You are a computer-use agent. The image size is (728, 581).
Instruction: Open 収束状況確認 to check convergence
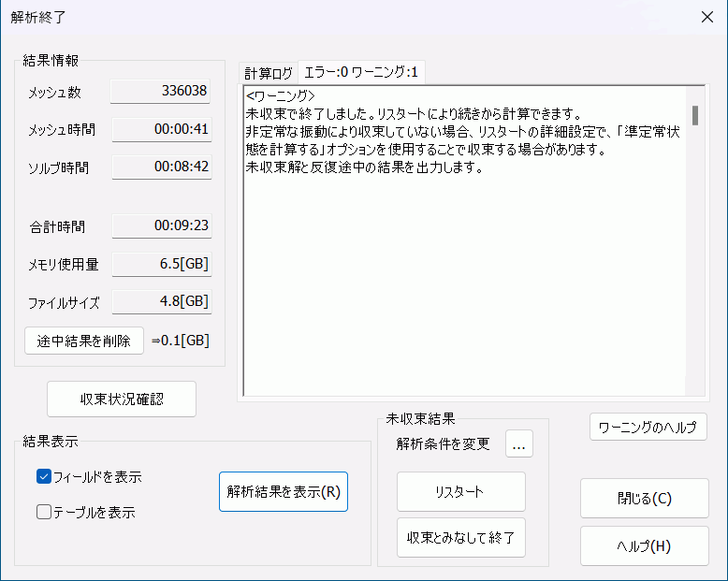122,399
